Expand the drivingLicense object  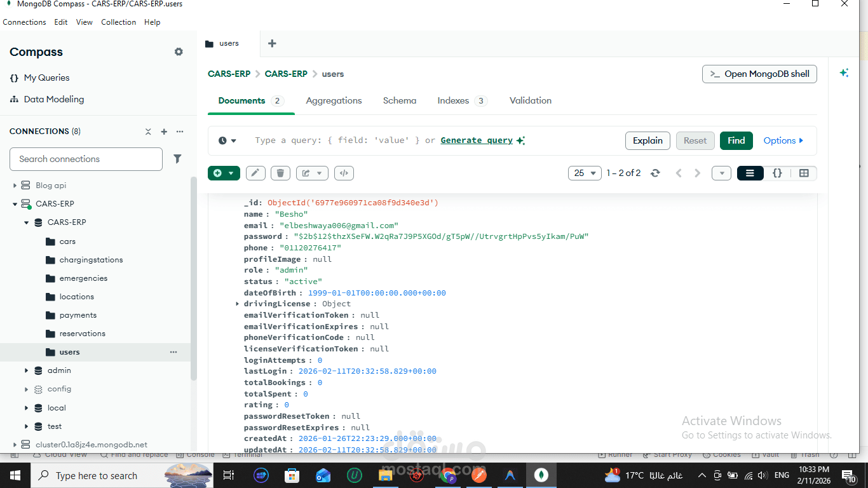tap(238, 304)
